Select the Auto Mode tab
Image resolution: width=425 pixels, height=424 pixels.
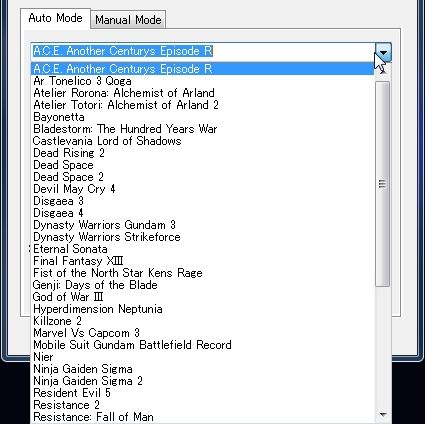55,18
